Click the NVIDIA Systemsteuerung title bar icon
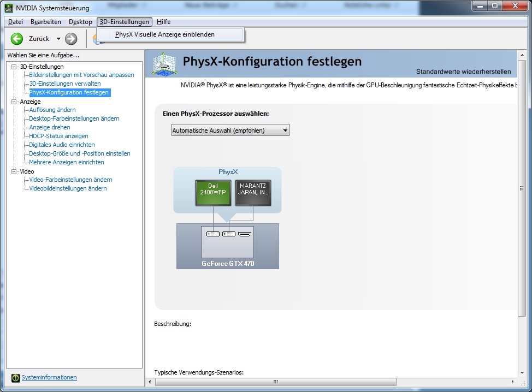Viewport: 532px width, 392px height. click(x=9, y=8)
